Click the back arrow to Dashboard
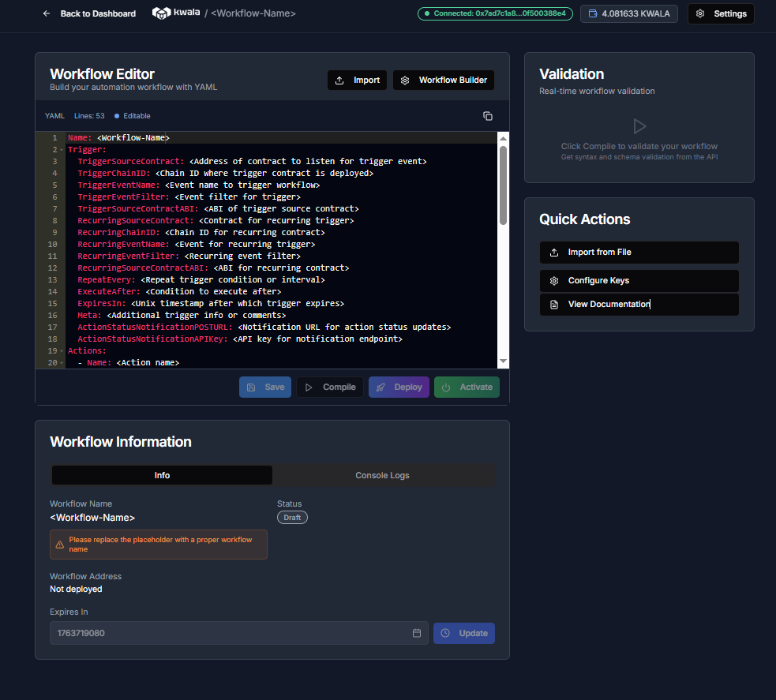 [x=46, y=13]
